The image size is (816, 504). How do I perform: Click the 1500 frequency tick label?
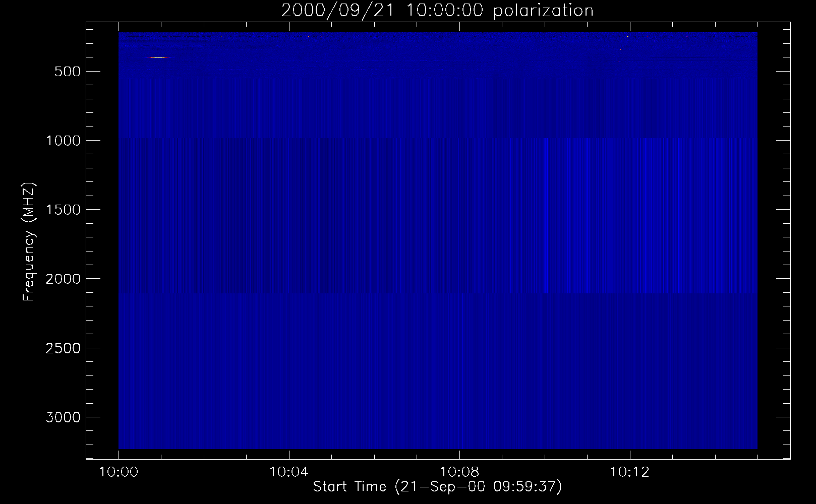[x=63, y=210]
